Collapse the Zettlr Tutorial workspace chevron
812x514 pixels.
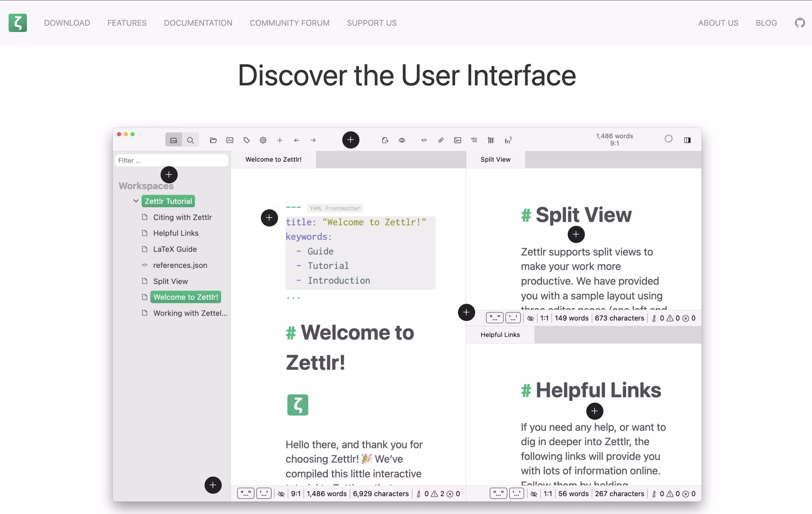click(x=136, y=201)
